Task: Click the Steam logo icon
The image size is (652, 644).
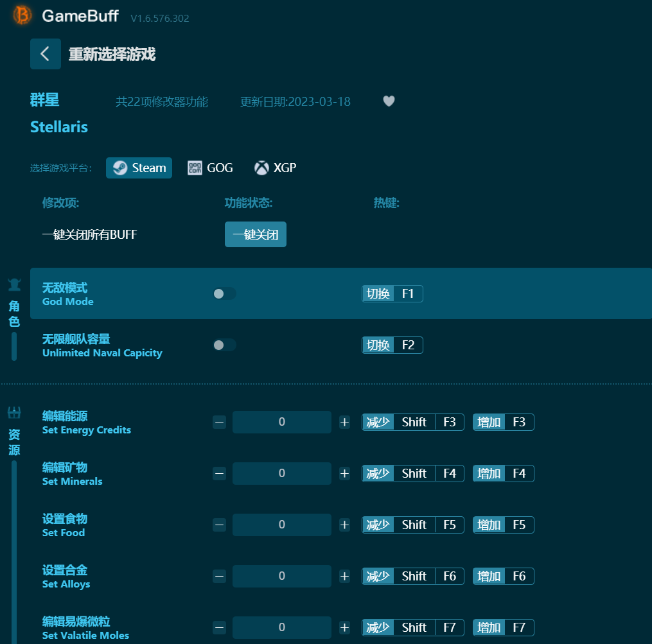Action: 120,168
